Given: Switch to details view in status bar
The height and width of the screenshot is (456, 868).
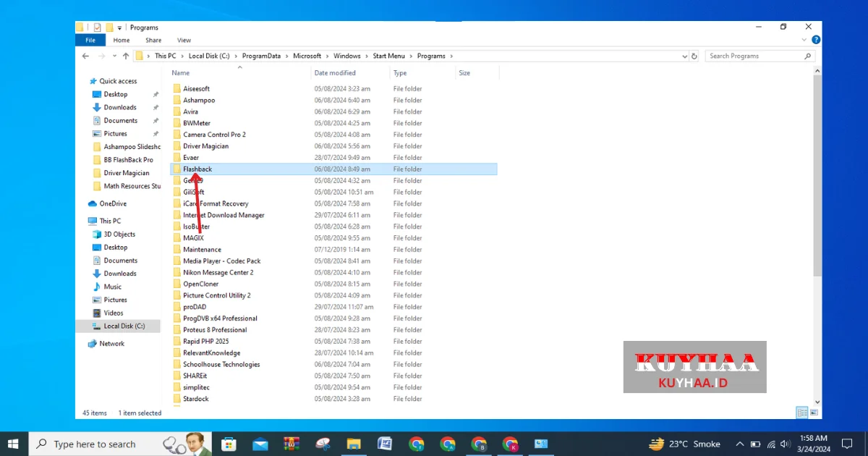Looking at the screenshot, I should (801, 413).
